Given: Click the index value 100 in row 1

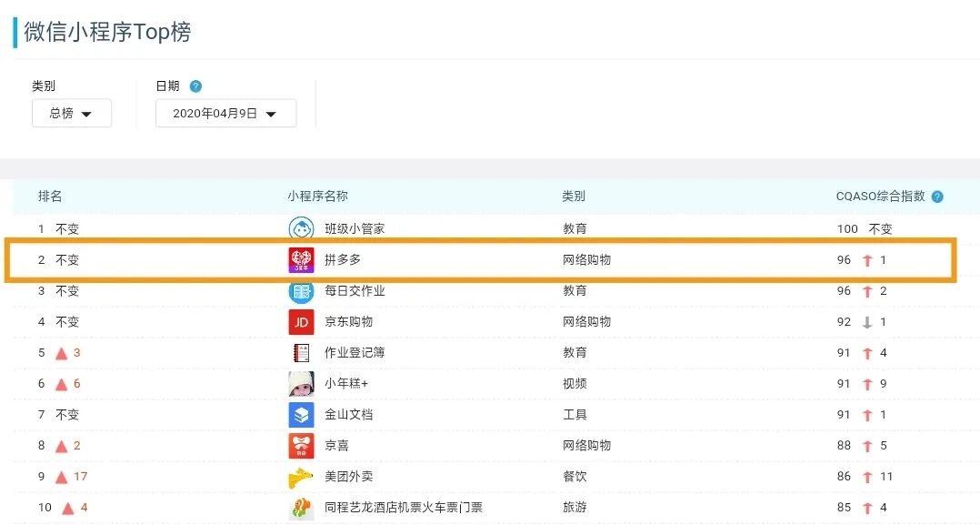Looking at the screenshot, I should (x=847, y=229).
